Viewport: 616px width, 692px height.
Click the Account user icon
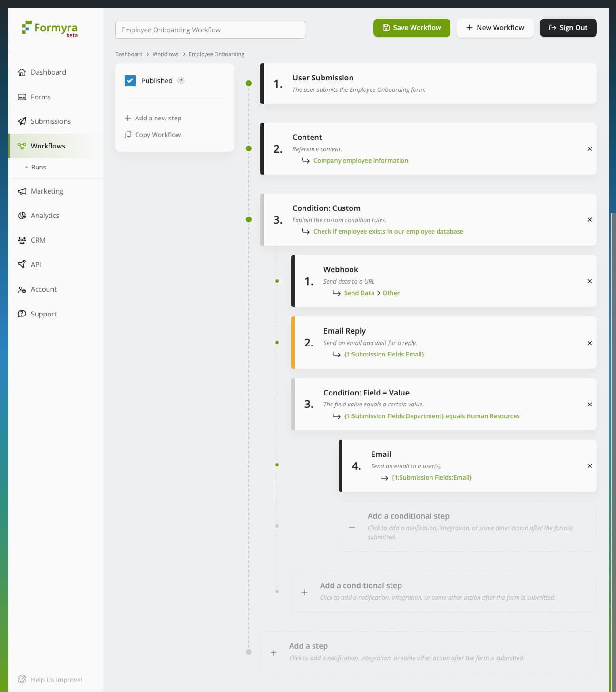[x=22, y=289]
